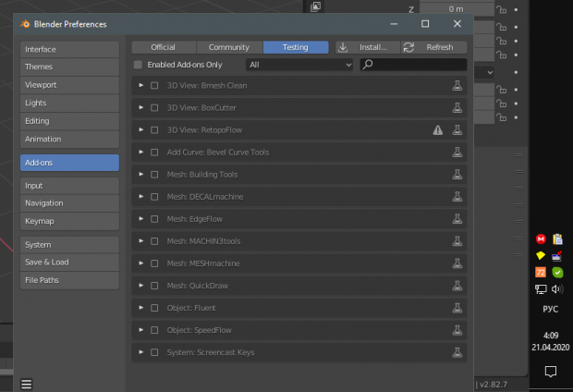Enable the 3D View: Bmesh Clean add-on

click(154, 86)
